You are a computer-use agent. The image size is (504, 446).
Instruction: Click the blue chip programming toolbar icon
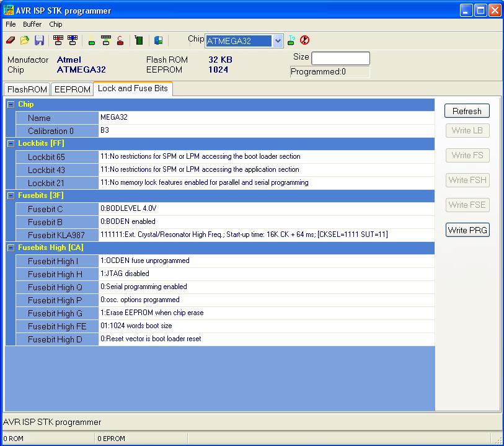(x=72, y=40)
